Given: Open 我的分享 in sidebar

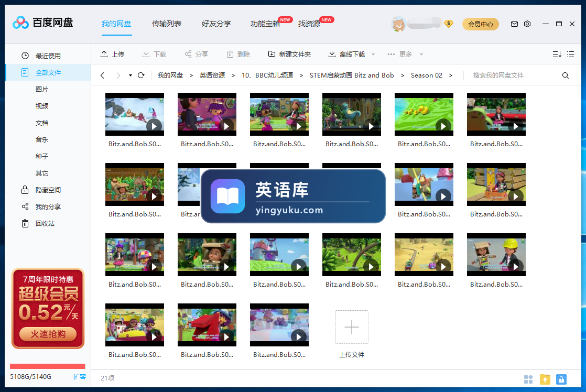Looking at the screenshot, I should (48, 206).
